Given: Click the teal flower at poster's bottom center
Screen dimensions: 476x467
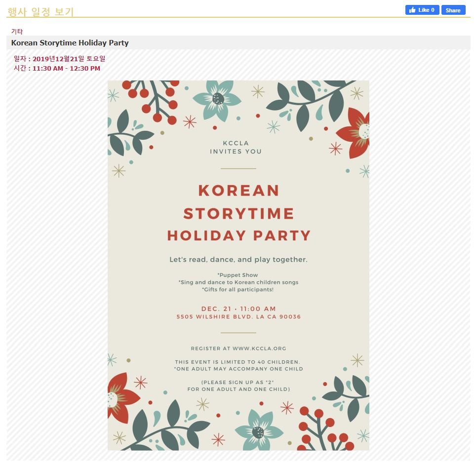Looking at the screenshot, I should click(x=258, y=431).
